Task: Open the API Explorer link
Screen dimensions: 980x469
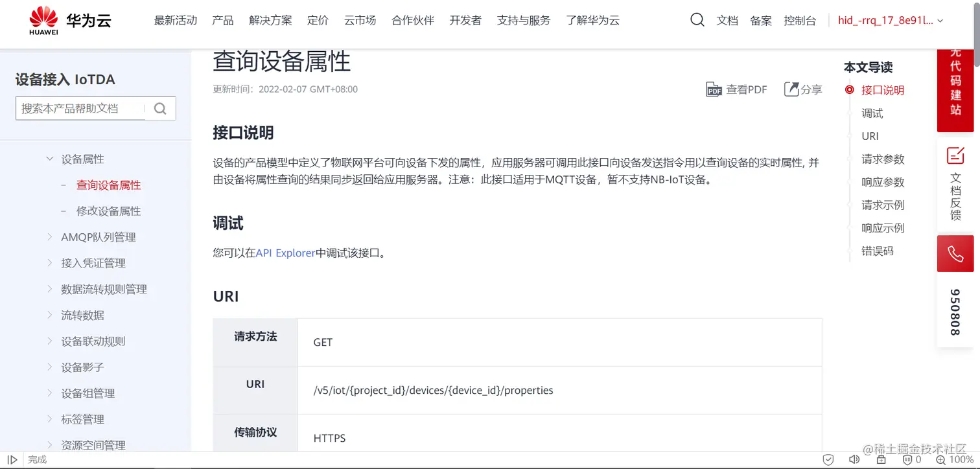Action: coord(285,253)
